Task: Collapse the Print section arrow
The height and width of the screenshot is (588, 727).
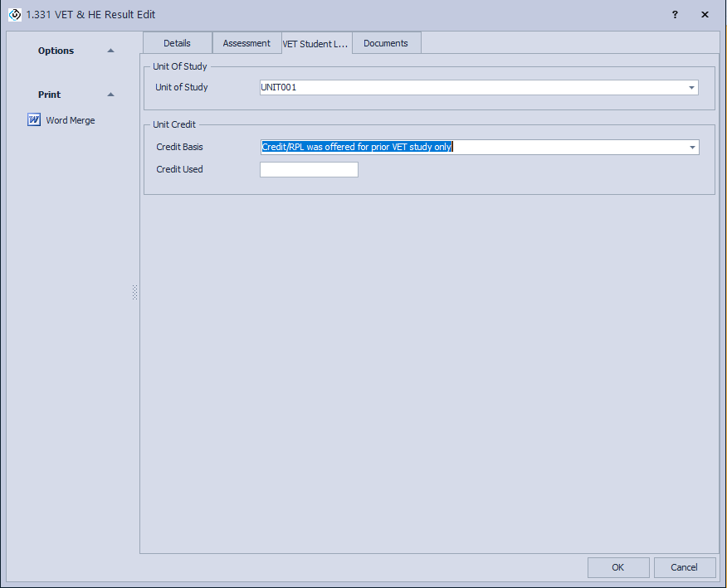Action: [x=110, y=95]
